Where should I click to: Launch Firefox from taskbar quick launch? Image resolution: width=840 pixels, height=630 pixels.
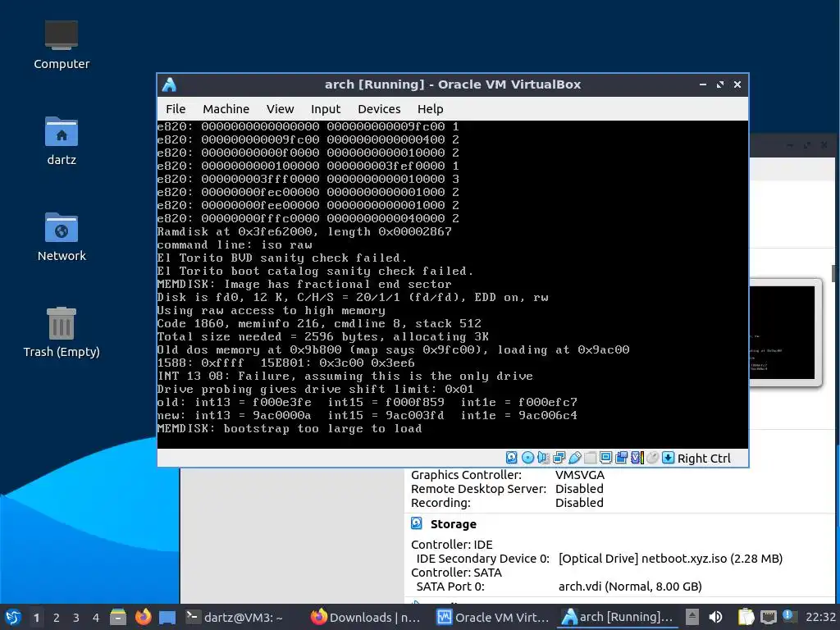tap(143, 617)
